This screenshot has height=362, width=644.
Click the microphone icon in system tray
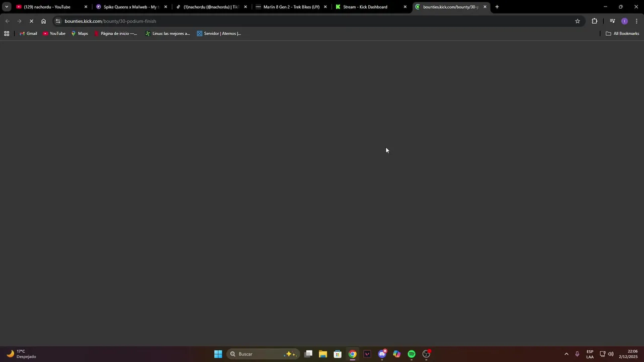coord(577,354)
